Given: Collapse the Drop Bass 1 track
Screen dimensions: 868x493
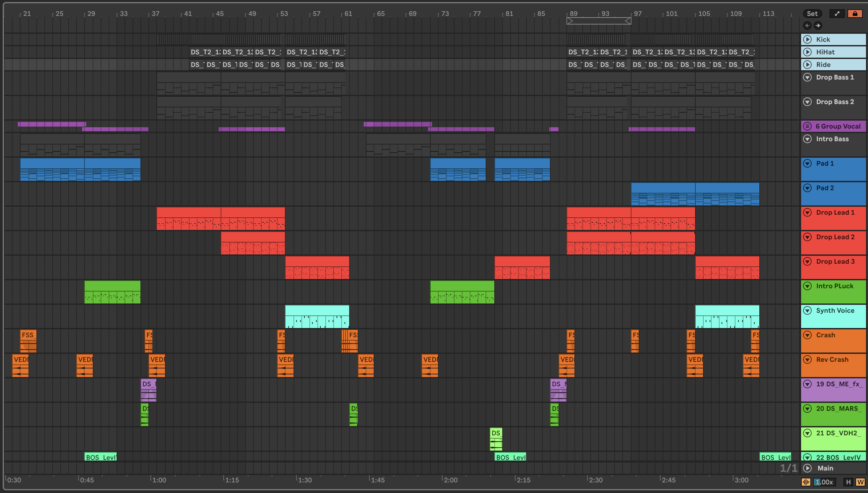Looking at the screenshot, I should (x=807, y=77).
